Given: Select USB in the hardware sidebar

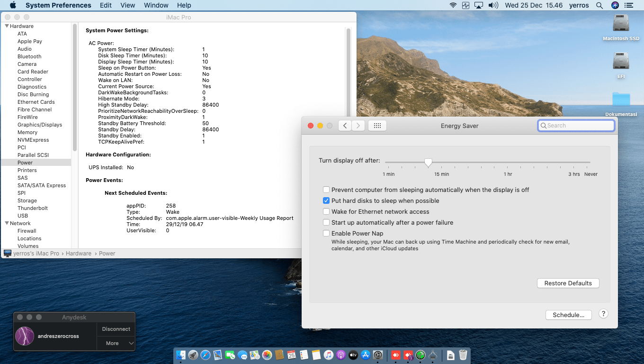Looking at the screenshot, I should click(x=23, y=216).
